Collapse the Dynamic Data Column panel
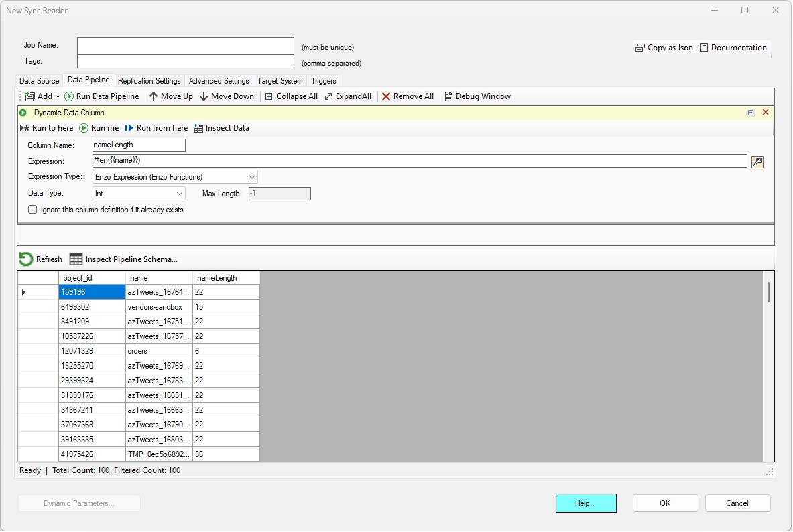Screen dimensions: 793x532 [751, 113]
